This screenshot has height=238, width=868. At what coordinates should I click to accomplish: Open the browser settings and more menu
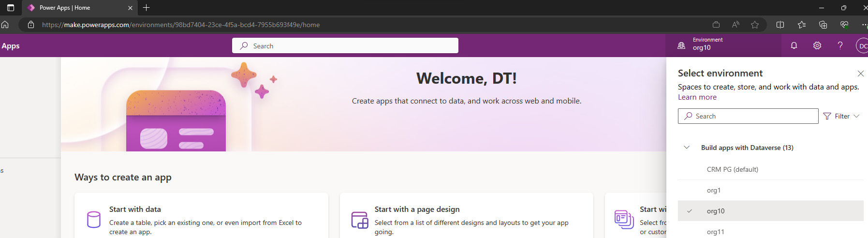865,25
